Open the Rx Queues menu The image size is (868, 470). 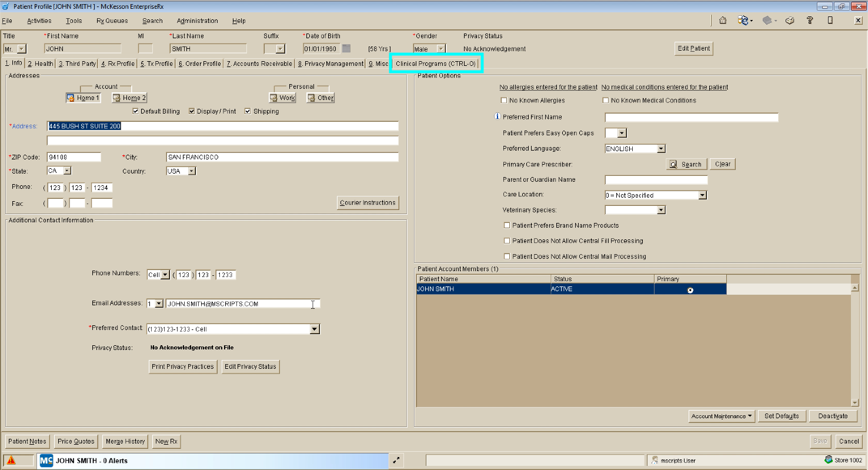tap(112, 21)
